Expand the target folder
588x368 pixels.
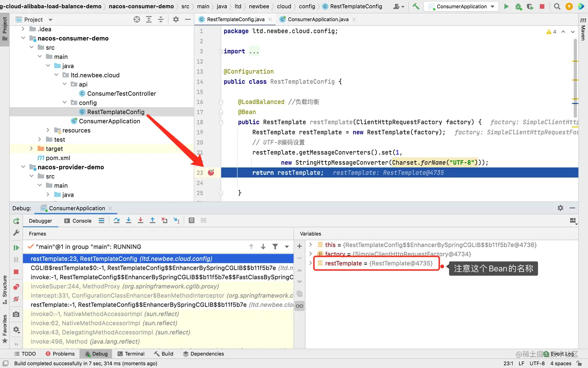31,148
